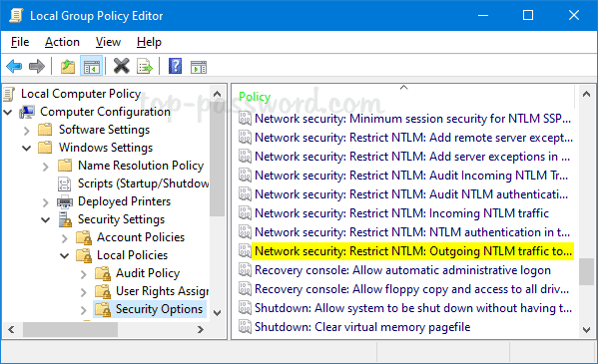
Task: Click the blue Back arrow toolbar icon
Action: 14,67
